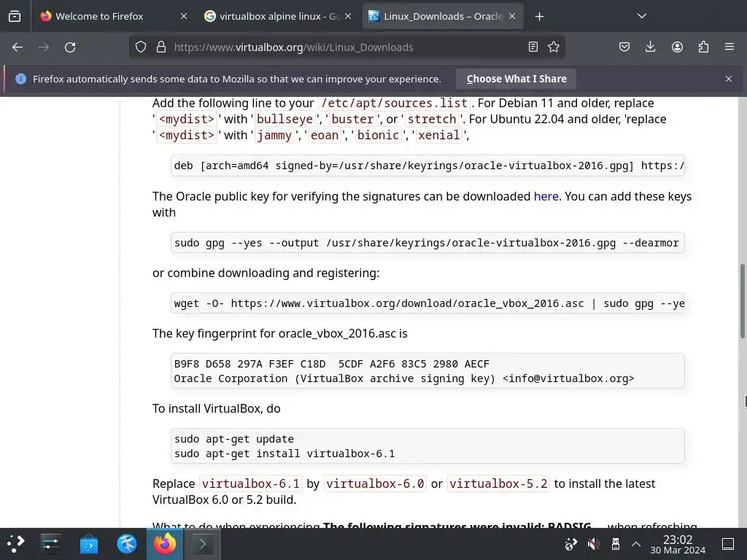The image size is (747, 560).
Task: Open the tracking protection shield icon
Action: coord(141,47)
